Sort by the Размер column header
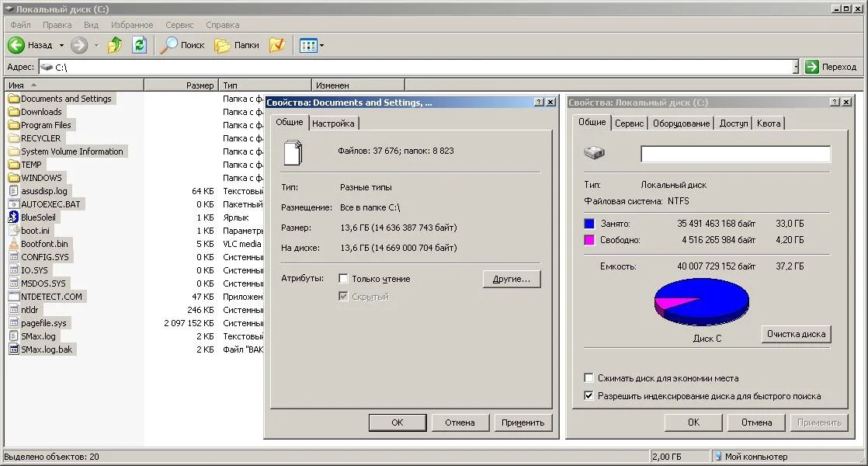868x466 pixels. tap(181, 85)
